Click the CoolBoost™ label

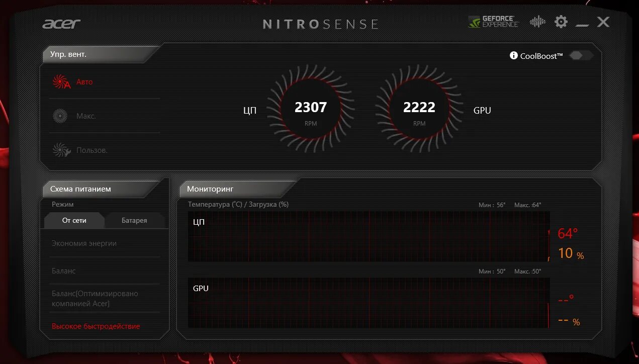pyautogui.click(x=541, y=56)
